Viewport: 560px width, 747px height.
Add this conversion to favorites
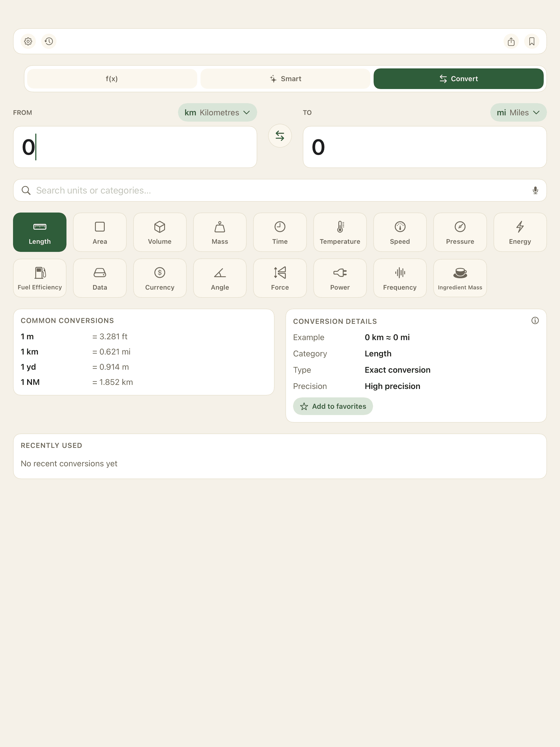click(x=333, y=406)
